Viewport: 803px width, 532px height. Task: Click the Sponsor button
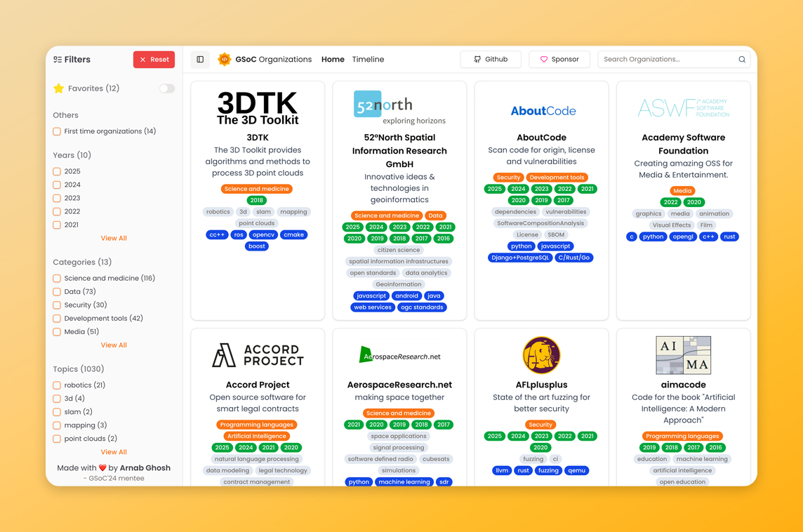coord(559,60)
